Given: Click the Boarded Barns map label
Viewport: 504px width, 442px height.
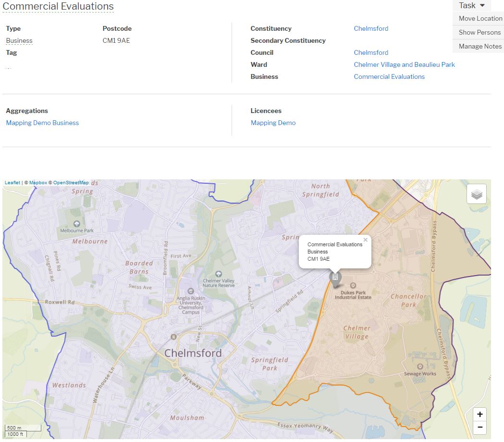Looking at the screenshot, I should pyautogui.click(x=139, y=267).
